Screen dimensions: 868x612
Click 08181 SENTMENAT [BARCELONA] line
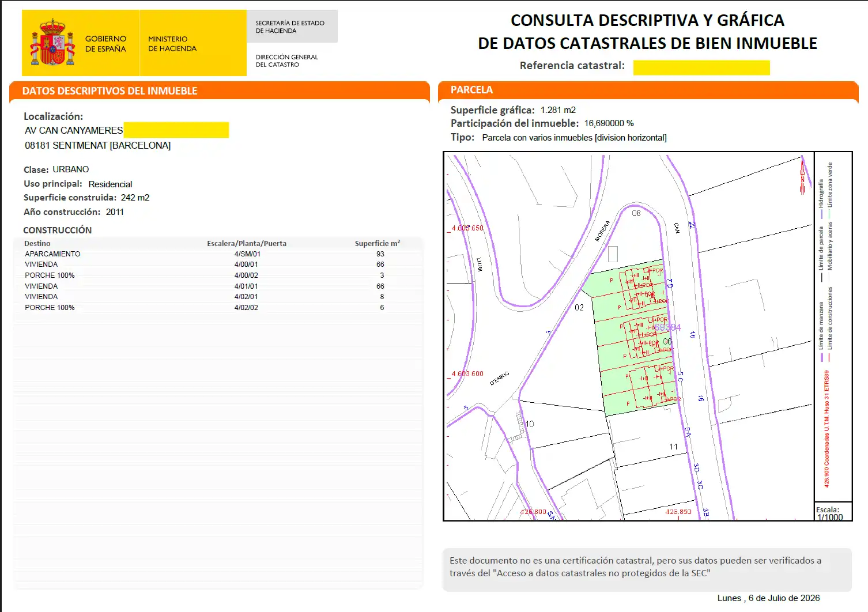[97, 145]
